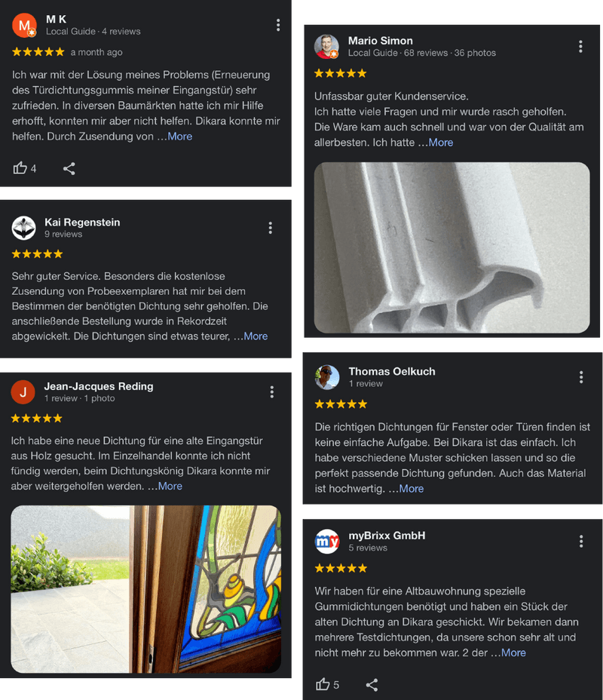Open the myBrixx GmbH profile name

pos(387,536)
